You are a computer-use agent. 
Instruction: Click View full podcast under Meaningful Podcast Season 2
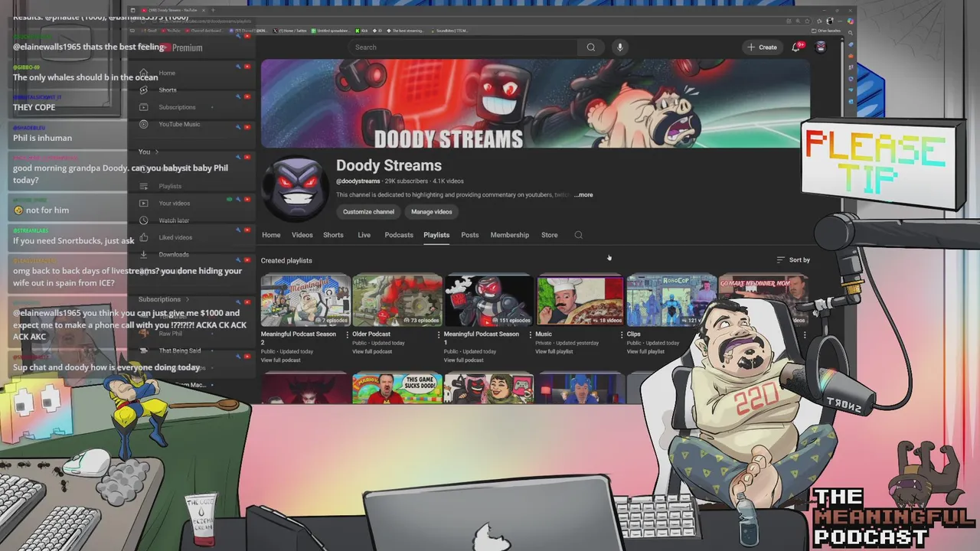[x=281, y=360]
